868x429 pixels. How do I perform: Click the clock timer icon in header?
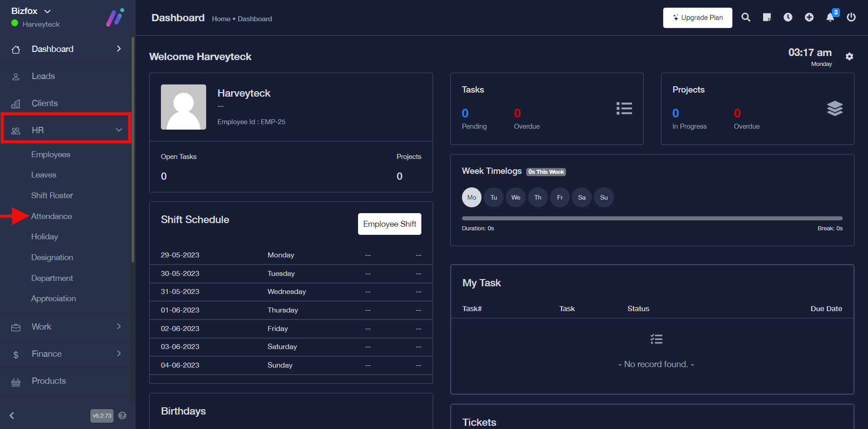click(x=788, y=17)
